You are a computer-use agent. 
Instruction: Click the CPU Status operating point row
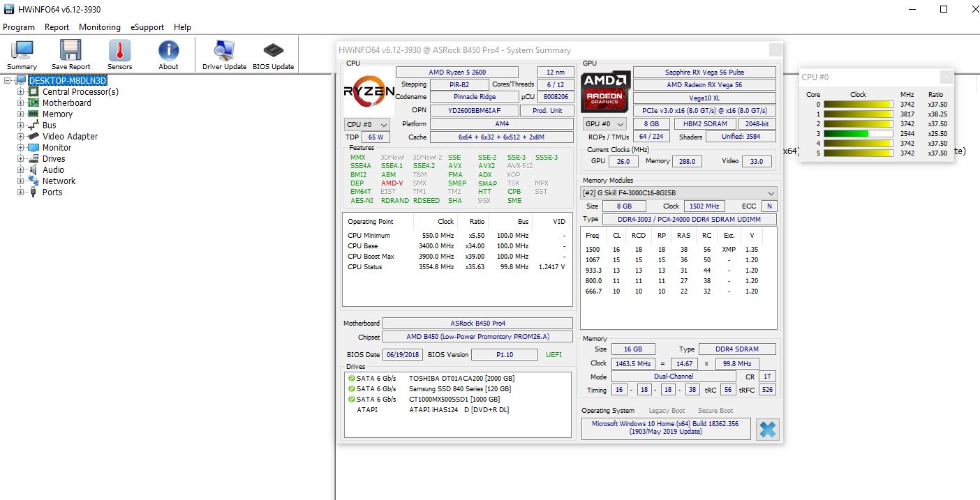pyautogui.click(x=456, y=266)
